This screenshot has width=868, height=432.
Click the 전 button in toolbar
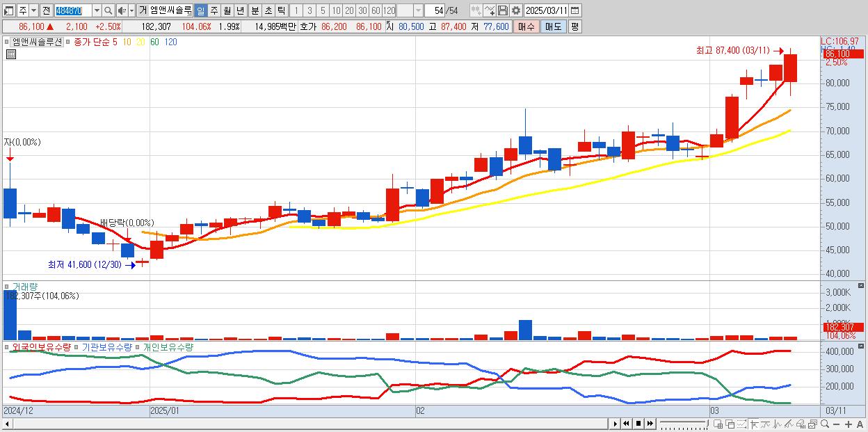pos(46,10)
